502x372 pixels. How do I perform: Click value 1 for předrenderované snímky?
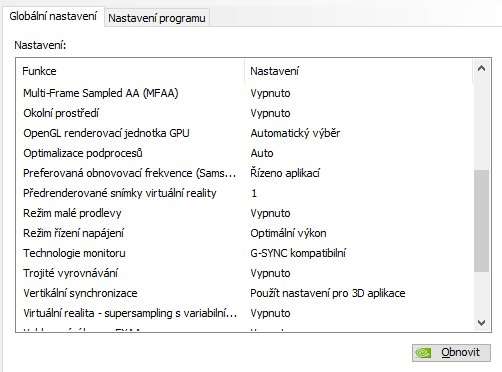(254, 193)
